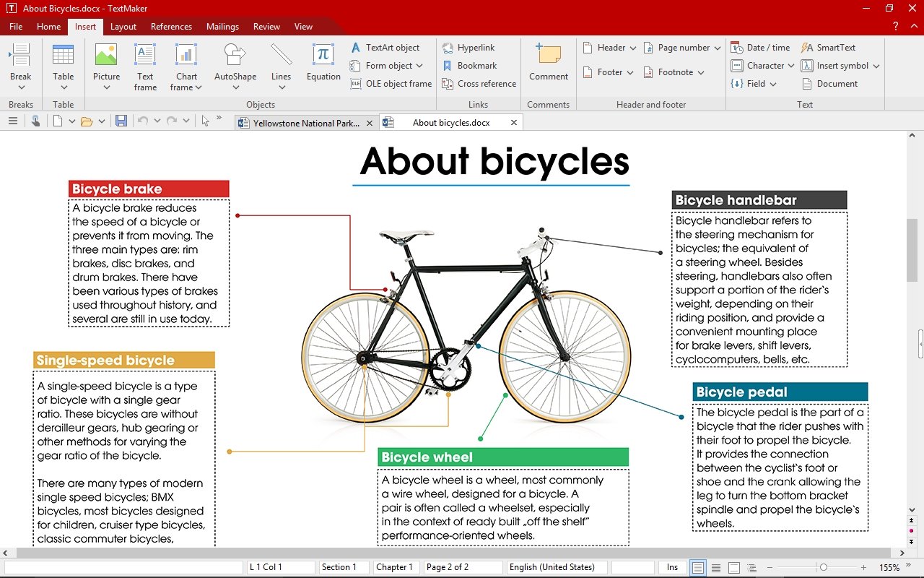Image resolution: width=924 pixels, height=578 pixels.
Task: Click the English (United States) language field
Action: [x=552, y=567]
